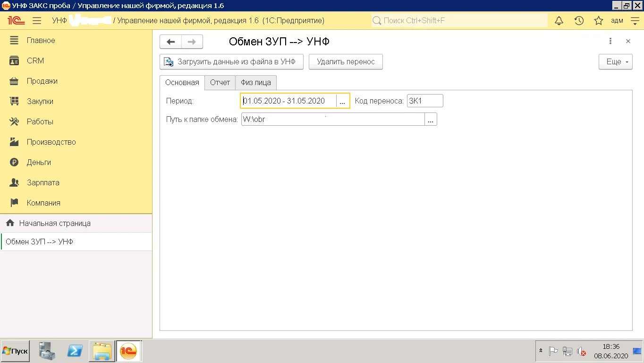Open the period chooser ellipsis button
Screen dimensions: 644x363
pos(343,101)
